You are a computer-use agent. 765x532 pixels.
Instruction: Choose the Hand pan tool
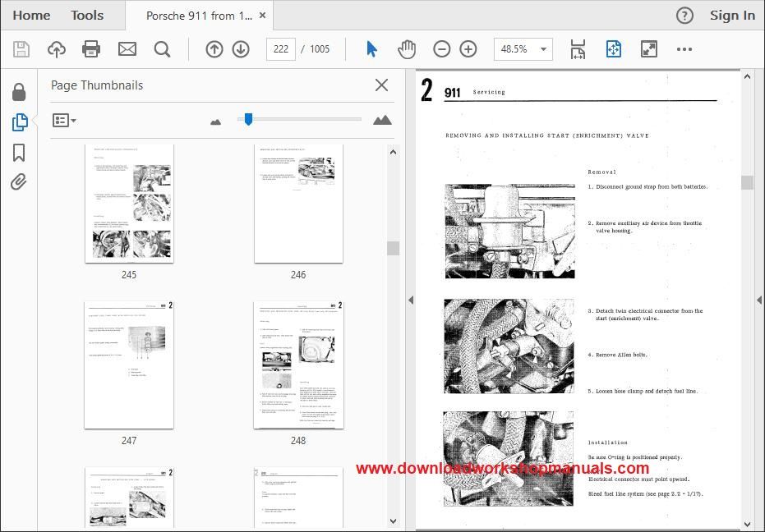point(407,49)
